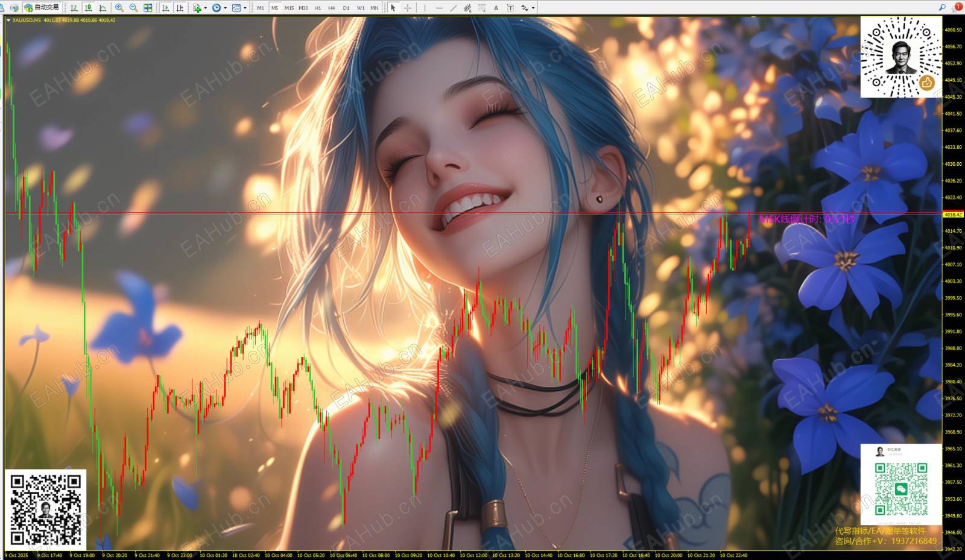The width and height of the screenshot is (965, 560).
Task: Click time axis label 10 Oct 12:00
Action: [x=473, y=556]
